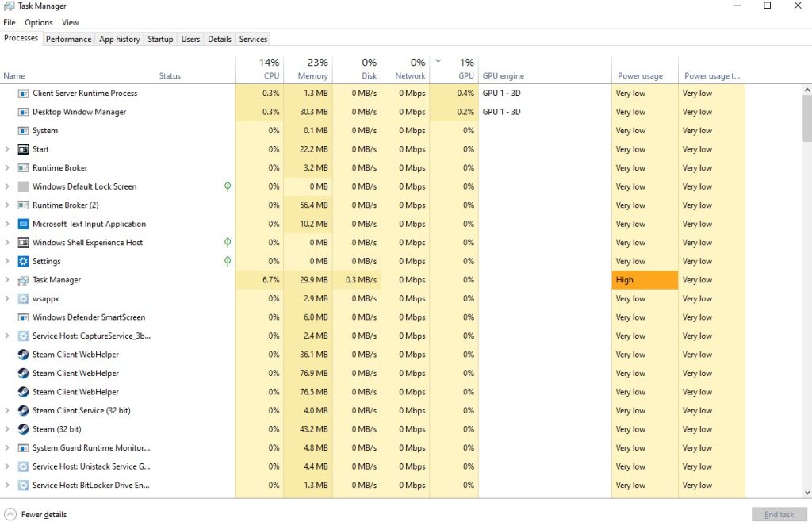Sort by the Disk column header
This screenshot has width=812, height=526.
357,70
